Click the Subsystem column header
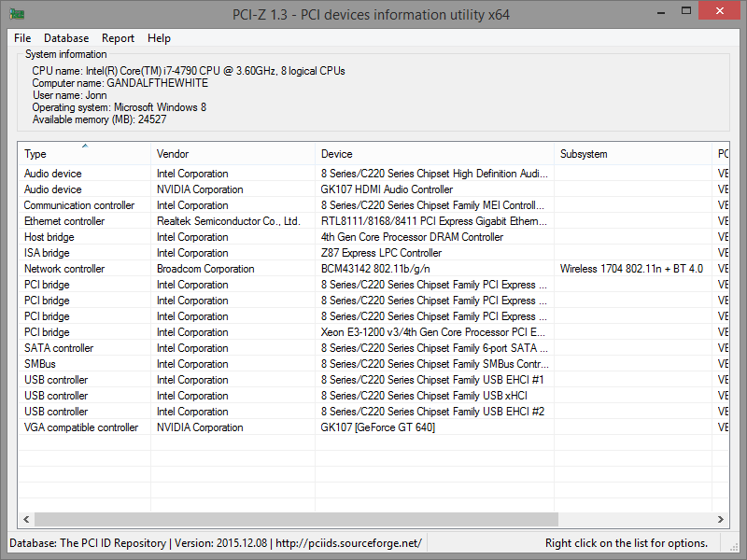Screen dimensions: 747x560 631,154
